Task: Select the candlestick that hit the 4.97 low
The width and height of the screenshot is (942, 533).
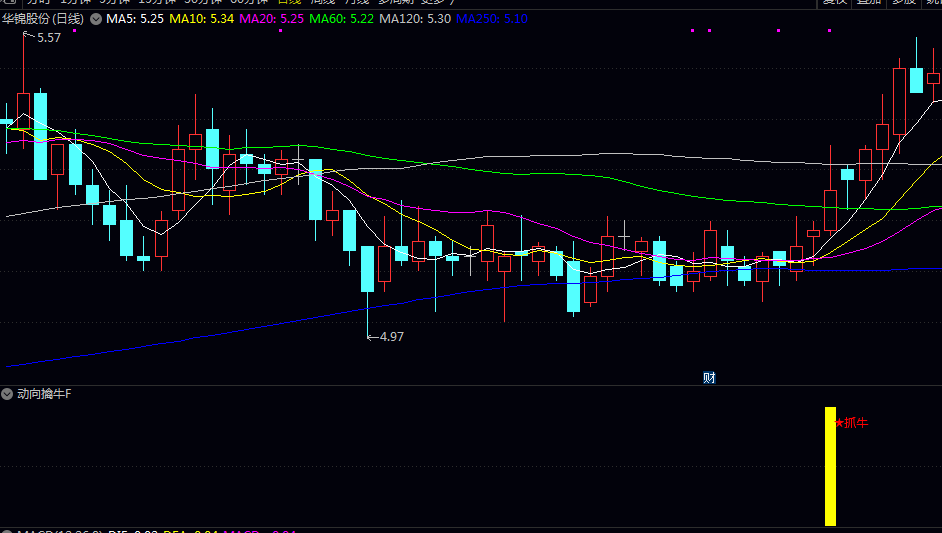Action: 368,268
